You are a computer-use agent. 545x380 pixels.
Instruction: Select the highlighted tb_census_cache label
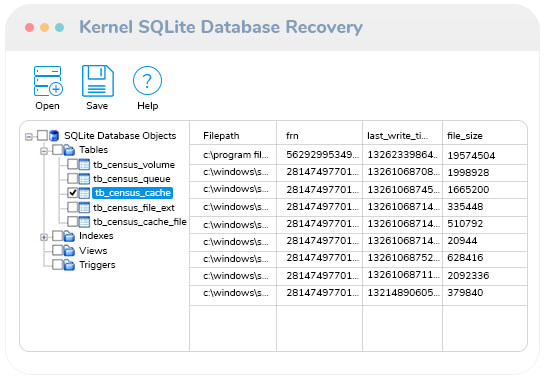tap(132, 193)
